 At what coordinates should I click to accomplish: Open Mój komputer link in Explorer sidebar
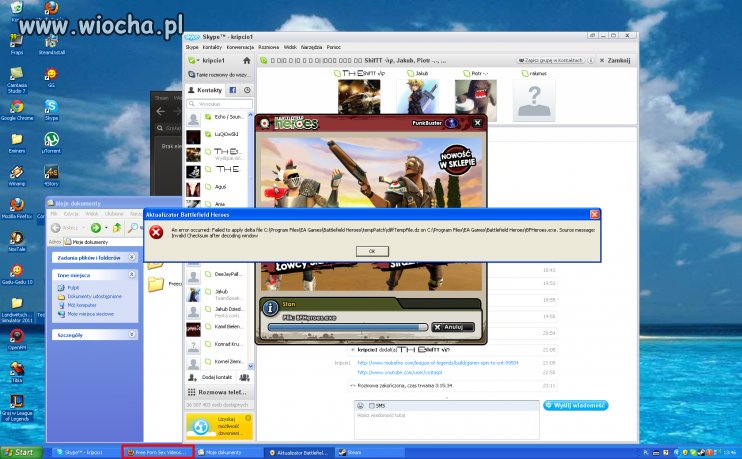81,305
